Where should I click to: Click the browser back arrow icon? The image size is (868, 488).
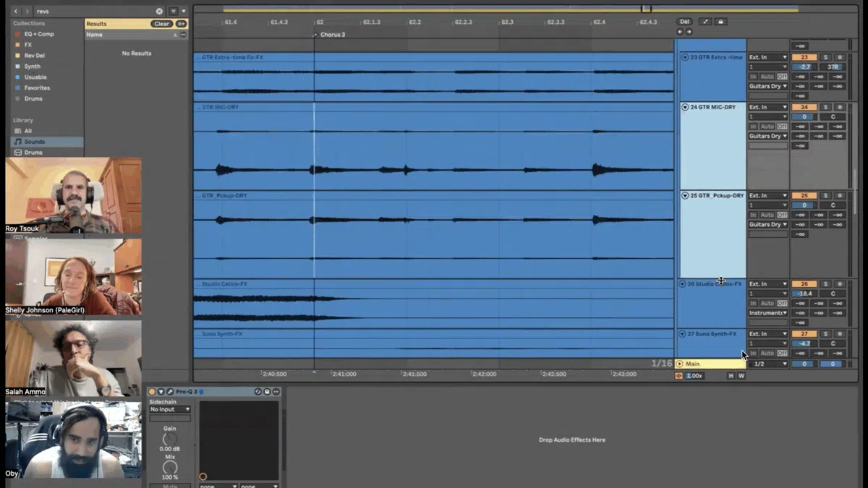[16, 12]
